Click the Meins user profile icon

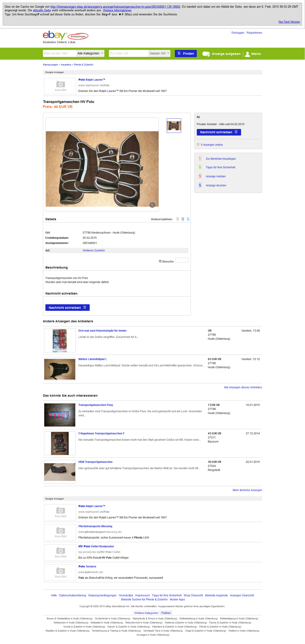click(247, 54)
